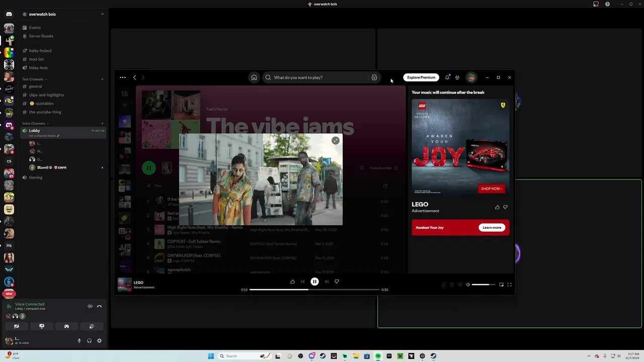Show hidden system tray icons
This screenshot has width=644, height=362.
590,356
